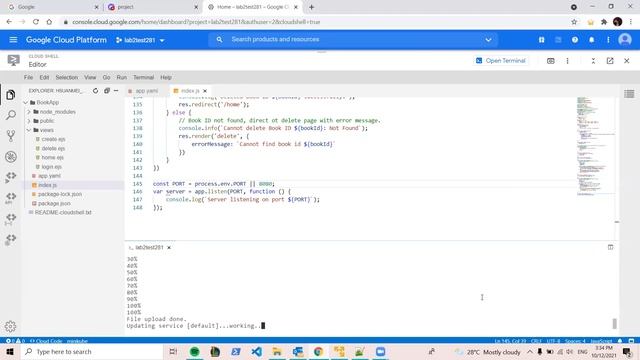This screenshot has width=640, height=360.
Task: Open create.ejs in the file tree
Action: pyautogui.click(x=53, y=139)
